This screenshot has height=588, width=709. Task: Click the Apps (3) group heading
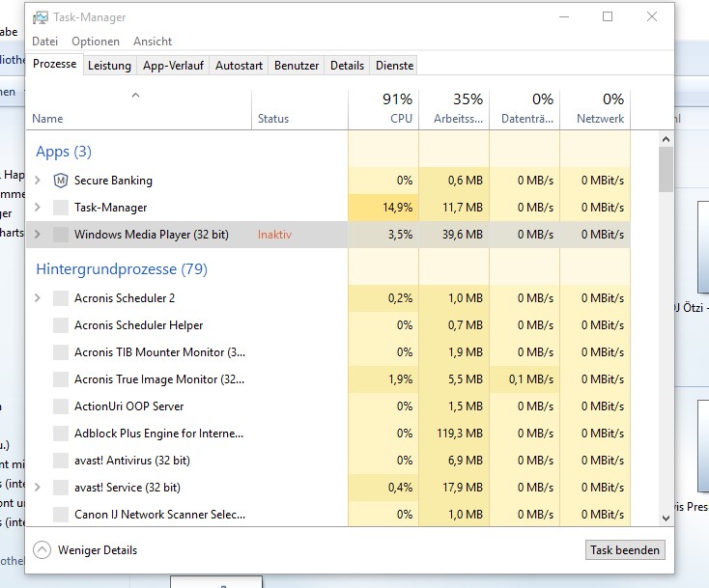64,152
